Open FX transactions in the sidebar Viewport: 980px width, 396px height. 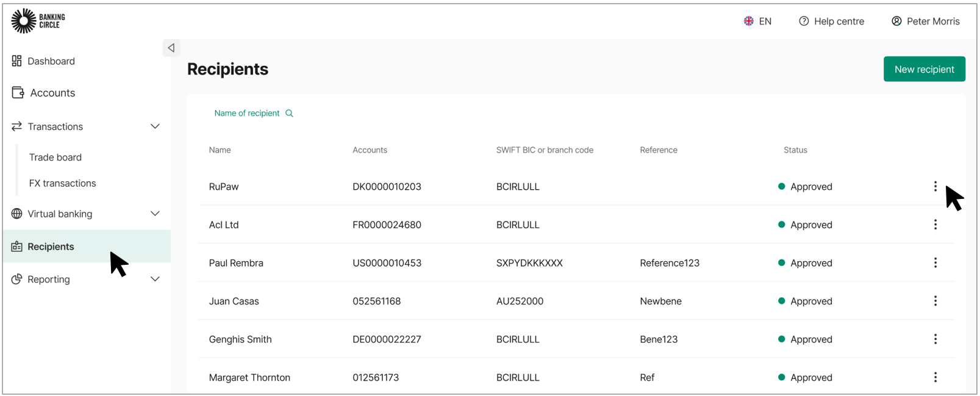coord(62,183)
